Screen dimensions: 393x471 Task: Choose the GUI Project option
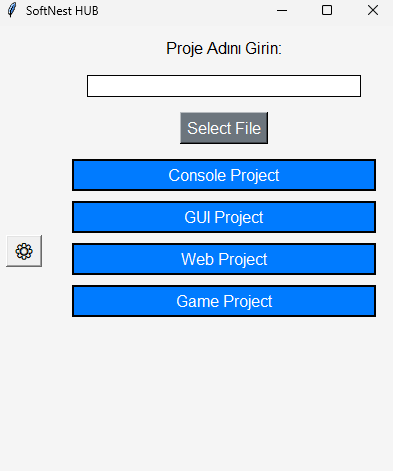(224, 217)
